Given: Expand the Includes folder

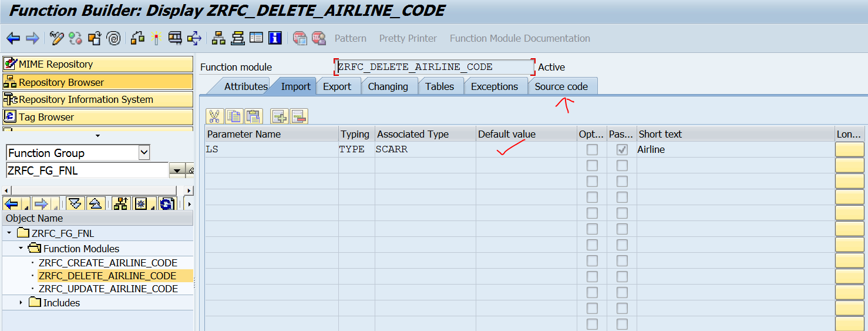Looking at the screenshot, I should tap(21, 302).
